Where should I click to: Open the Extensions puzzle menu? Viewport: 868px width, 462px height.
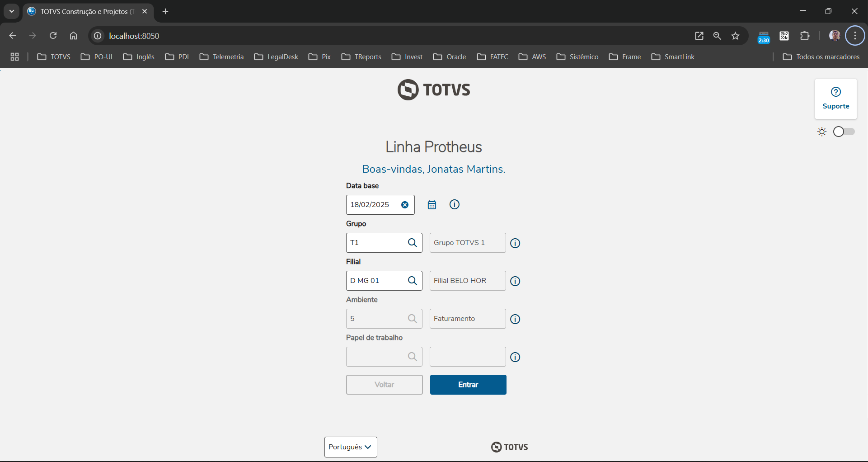805,36
